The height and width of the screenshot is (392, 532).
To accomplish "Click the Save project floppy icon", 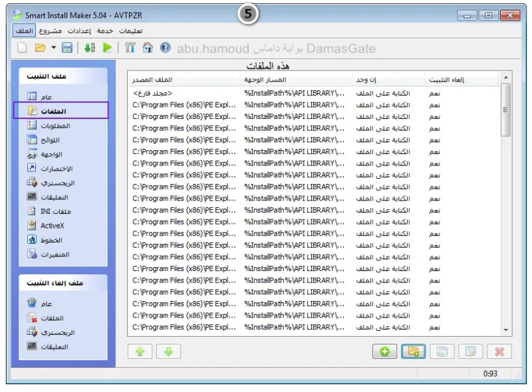I will [x=67, y=48].
